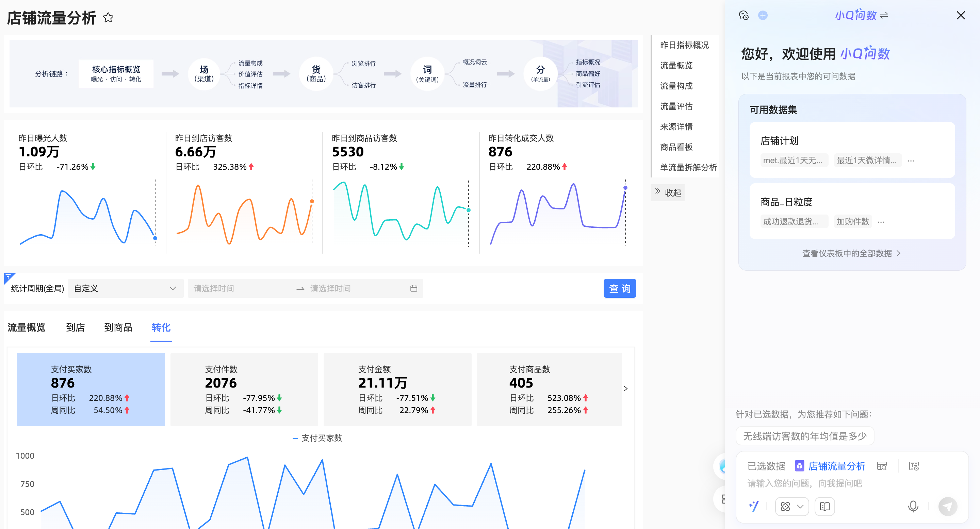Viewport: 980px width, 529px height.
Task: Open chat history icon in 小Q问数 panel
Action: (x=744, y=15)
